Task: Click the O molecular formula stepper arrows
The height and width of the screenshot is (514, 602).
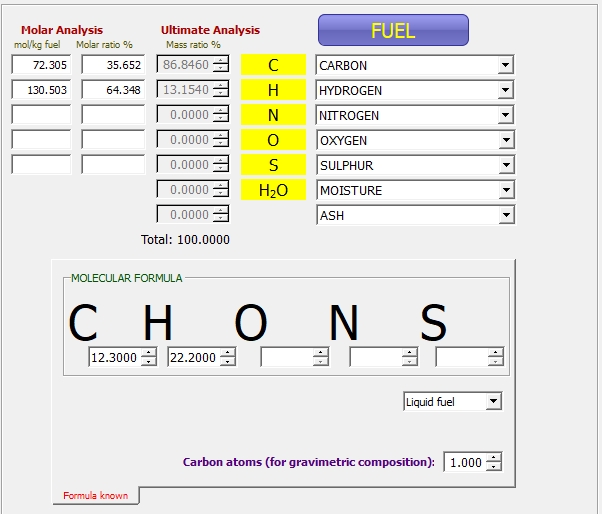Action: [320, 357]
